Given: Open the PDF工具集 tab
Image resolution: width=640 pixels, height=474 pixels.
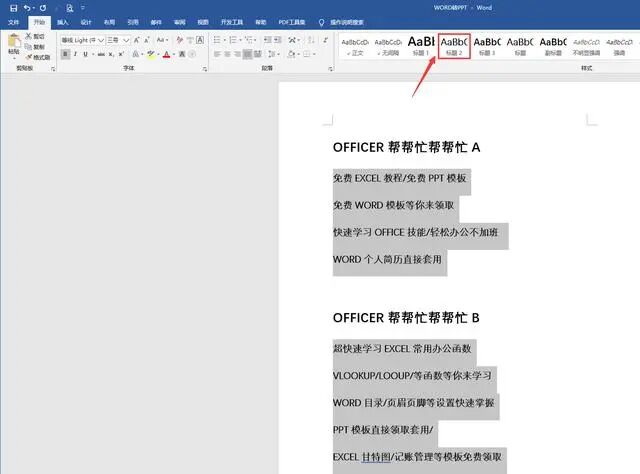Looking at the screenshot, I should pyautogui.click(x=292, y=22).
